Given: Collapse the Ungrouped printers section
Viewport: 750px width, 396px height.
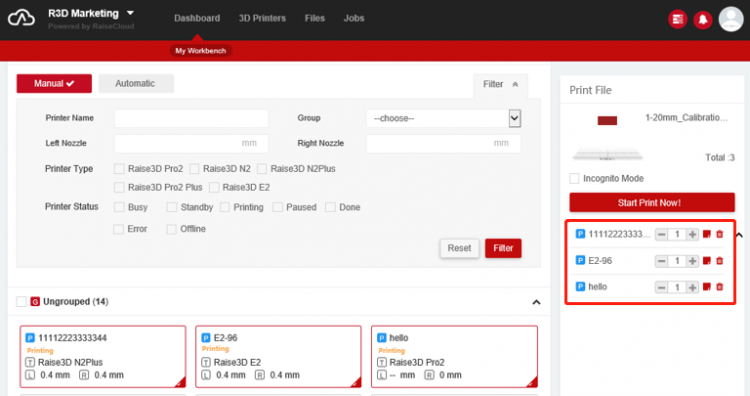Looking at the screenshot, I should pyautogui.click(x=536, y=302).
